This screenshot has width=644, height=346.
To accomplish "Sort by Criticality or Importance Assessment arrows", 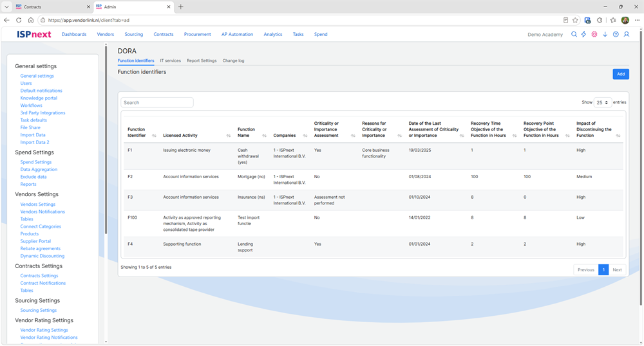I will point(353,136).
